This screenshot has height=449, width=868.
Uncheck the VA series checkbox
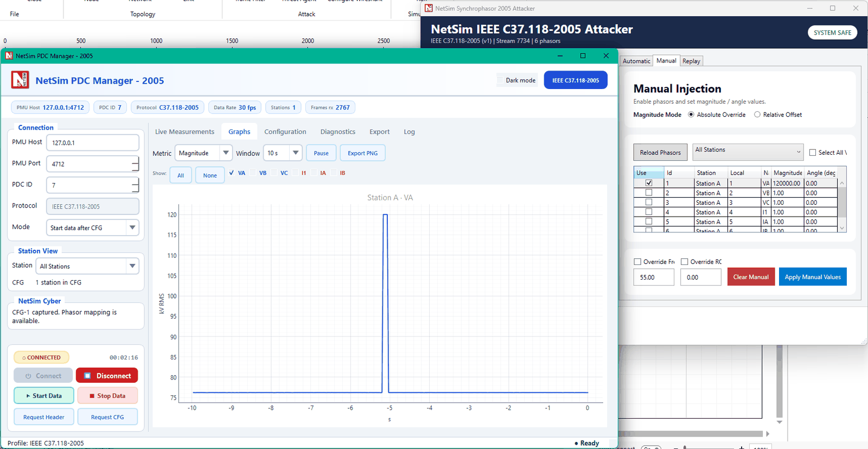click(x=232, y=173)
